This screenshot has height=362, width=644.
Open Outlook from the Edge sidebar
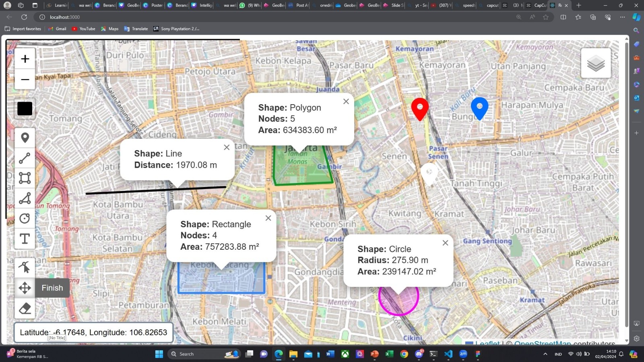click(x=636, y=97)
